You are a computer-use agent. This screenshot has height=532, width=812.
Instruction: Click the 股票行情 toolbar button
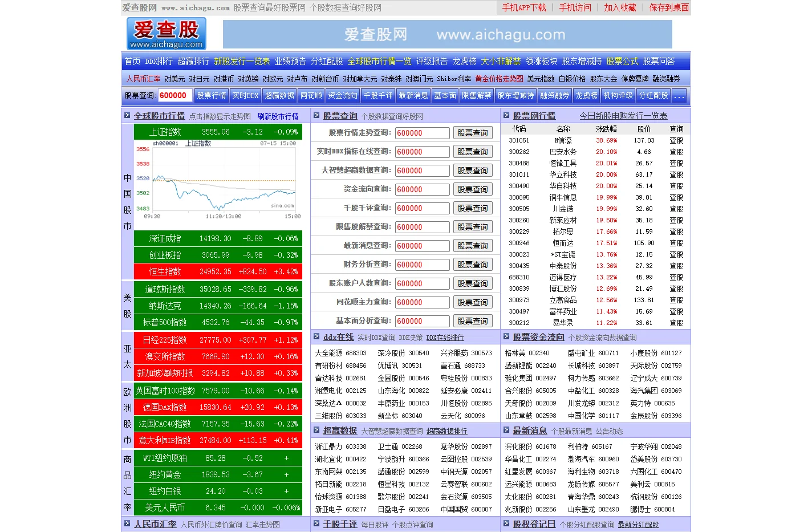click(212, 96)
